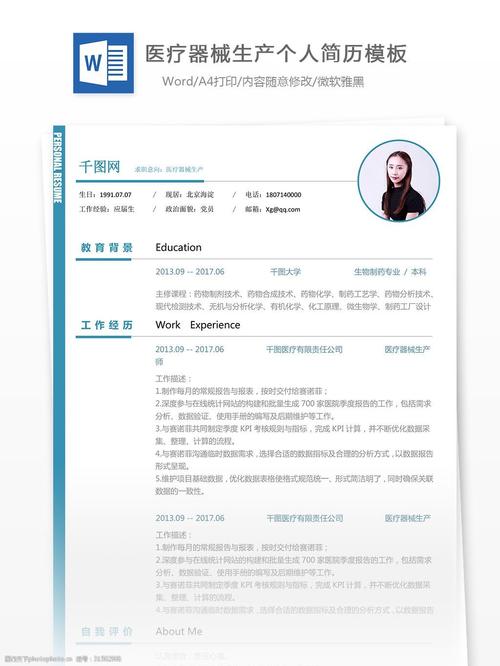Click the About Me heading
Viewport: 500px width, 666px height.
[179, 632]
